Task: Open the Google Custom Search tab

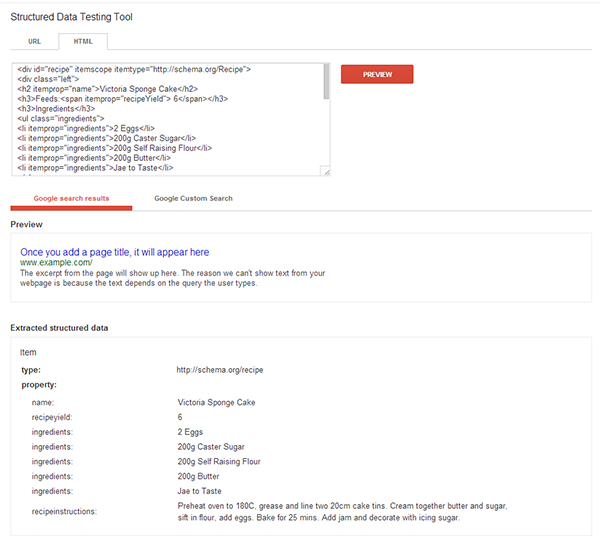Action: pyautogui.click(x=193, y=198)
